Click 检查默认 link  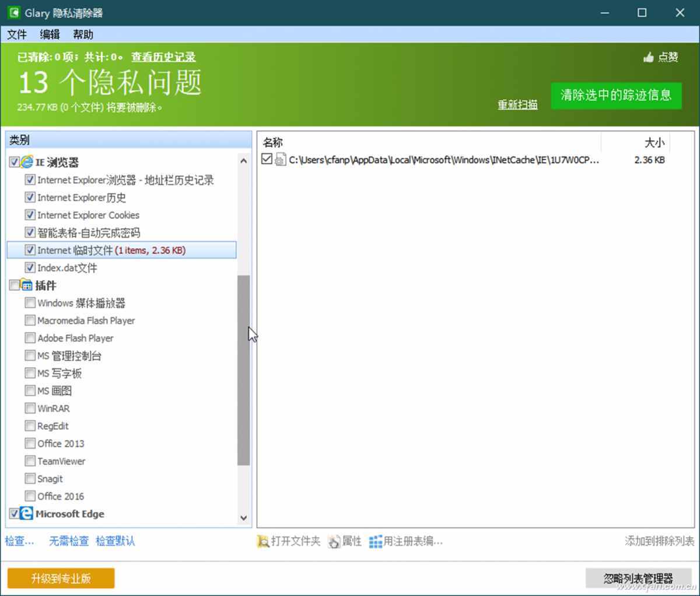click(116, 541)
